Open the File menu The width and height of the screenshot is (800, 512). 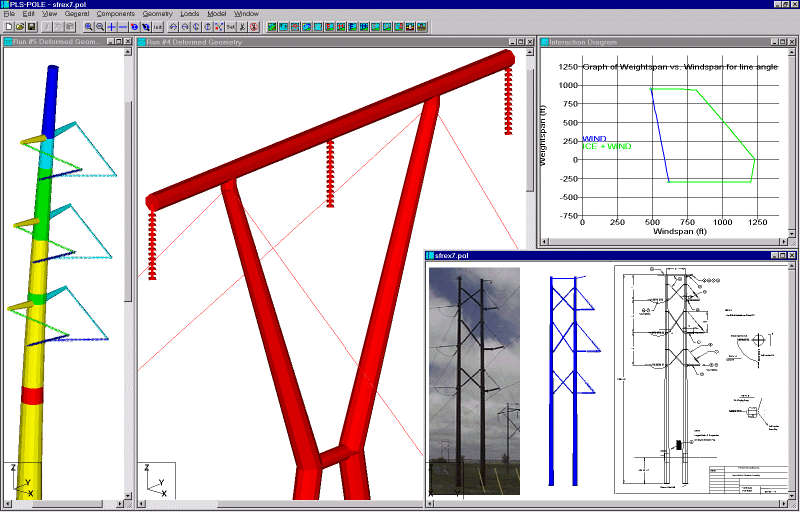pos(9,14)
